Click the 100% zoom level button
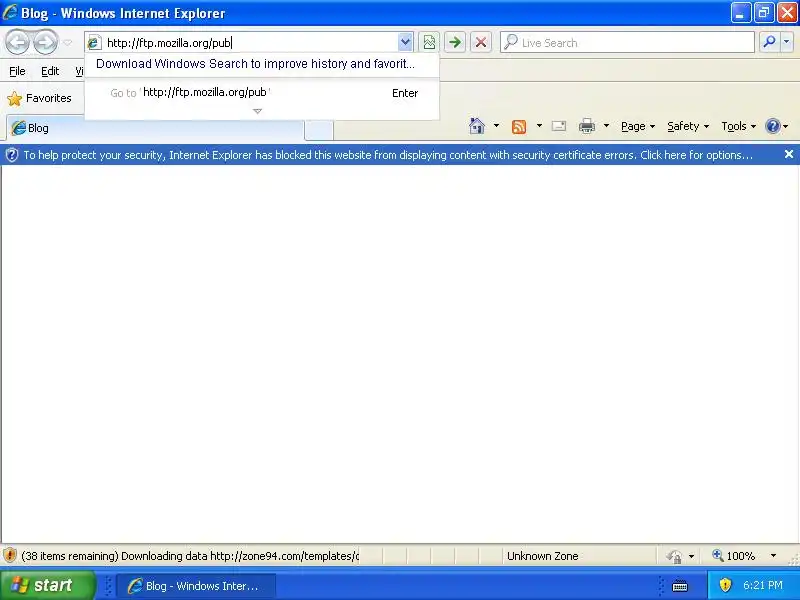The image size is (800, 600). 734,556
